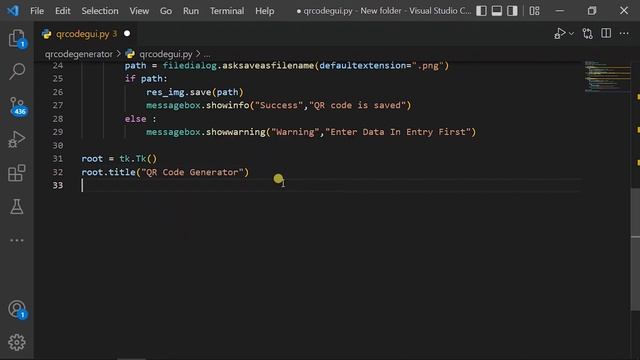This screenshot has height=360, width=640.
Task: Click the window title text
Action: 384,11
